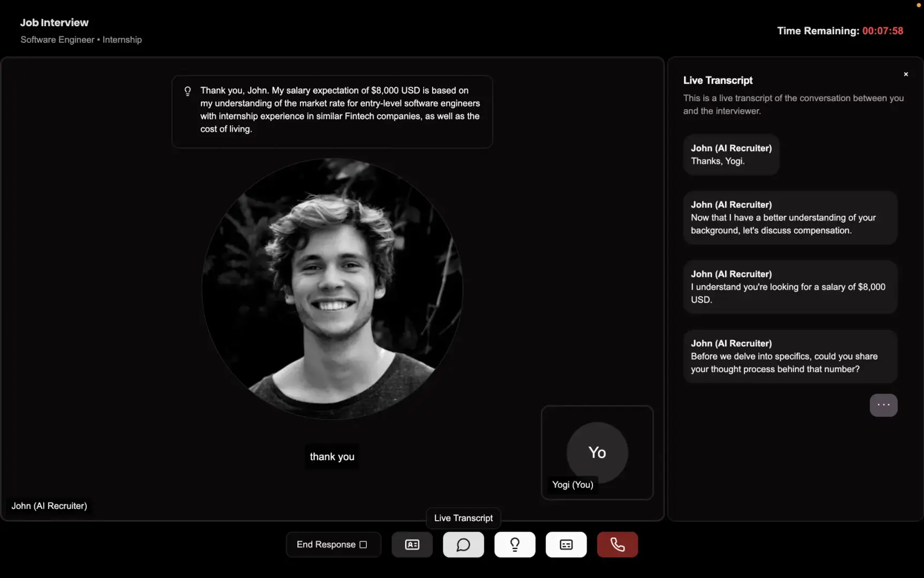Click the 'salary of $8,000 USD' transcript message
Image resolution: width=924 pixels, height=578 pixels.
790,287
